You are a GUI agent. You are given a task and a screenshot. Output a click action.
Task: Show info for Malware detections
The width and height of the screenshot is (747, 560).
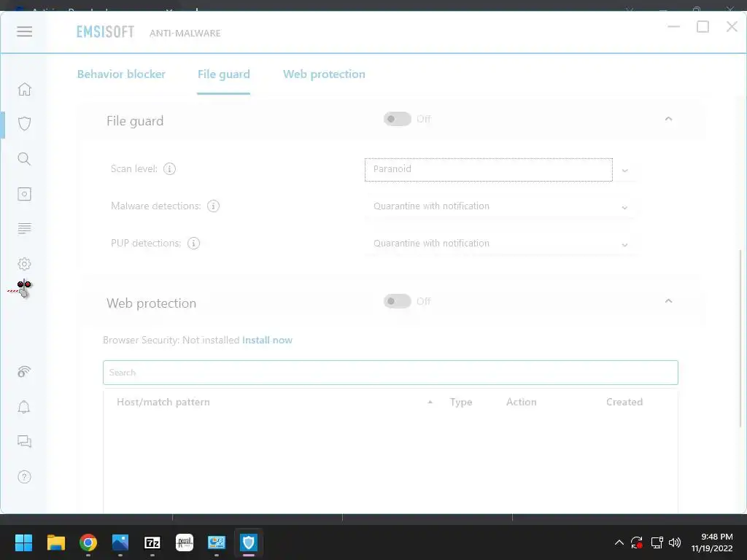tap(214, 206)
